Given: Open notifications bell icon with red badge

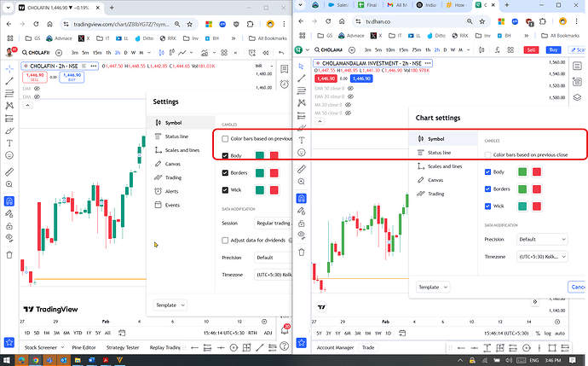Looking at the screenshot, I should click(x=285, y=329).
